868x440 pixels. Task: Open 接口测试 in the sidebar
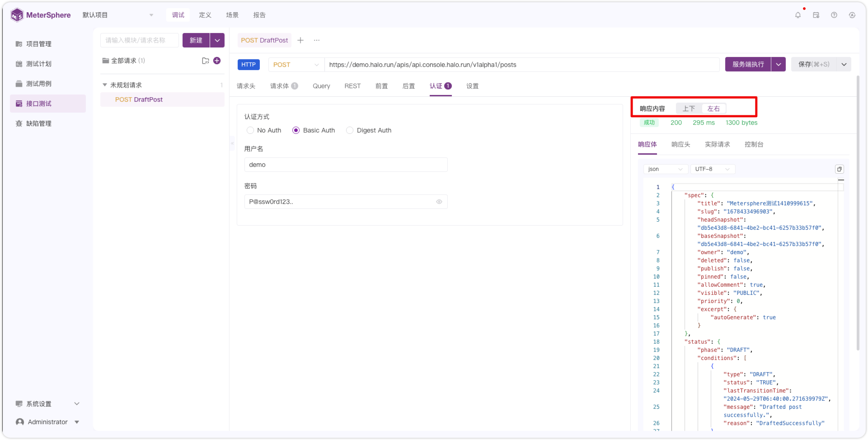[x=48, y=104]
